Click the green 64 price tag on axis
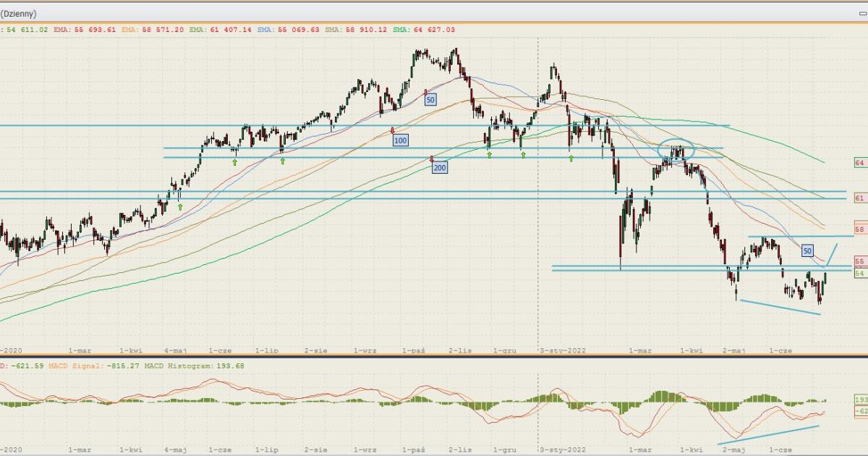This screenshot has height=456, width=868. 859,164
